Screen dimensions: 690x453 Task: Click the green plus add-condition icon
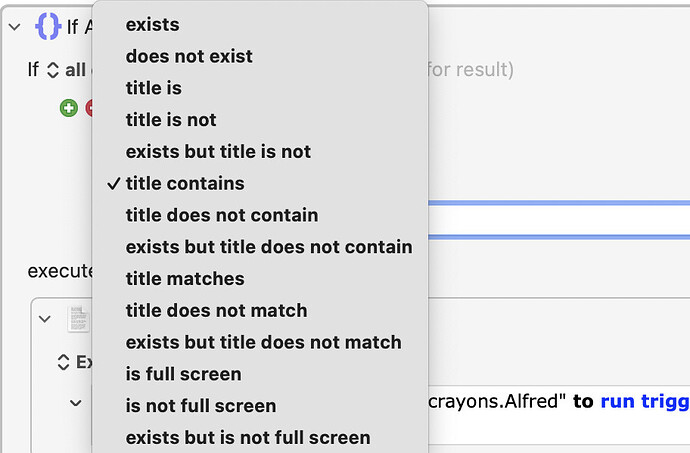pos(69,108)
